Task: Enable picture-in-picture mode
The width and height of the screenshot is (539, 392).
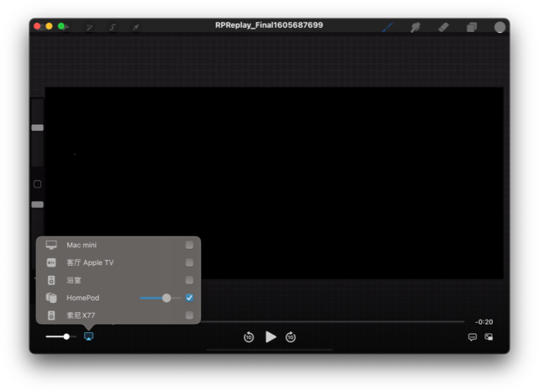Action: click(489, 337)
